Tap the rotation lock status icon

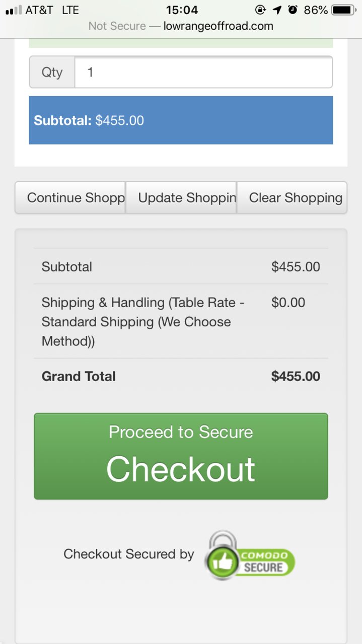click(x=260, y=10)
